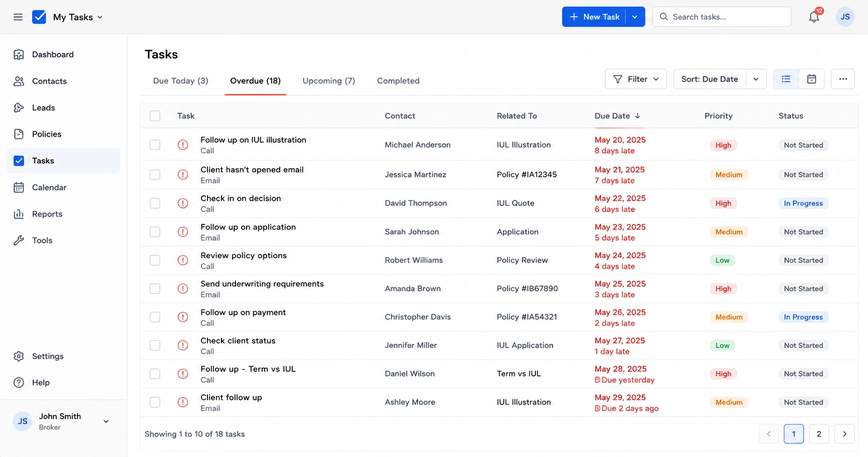Switch to calendar view icon
The image size is (868, 457).
811,79
